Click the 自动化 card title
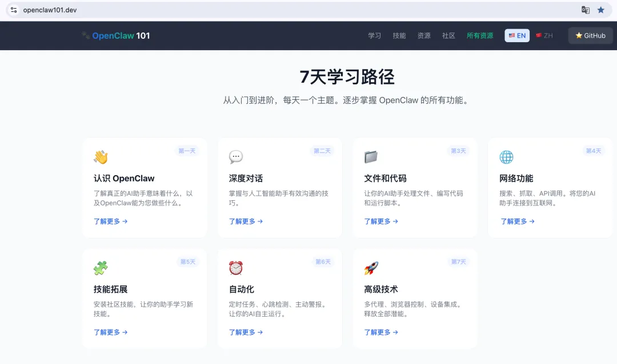This screenshot has width=617, height=364. pyautogui.click(x=242, y=289)
